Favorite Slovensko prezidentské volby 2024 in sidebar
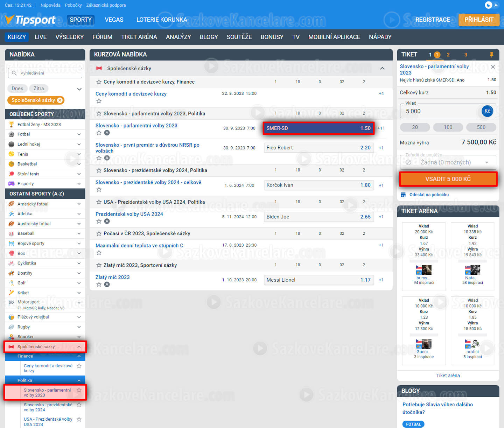Viewport: 504px width, 428px height. (x=79, y=405)
